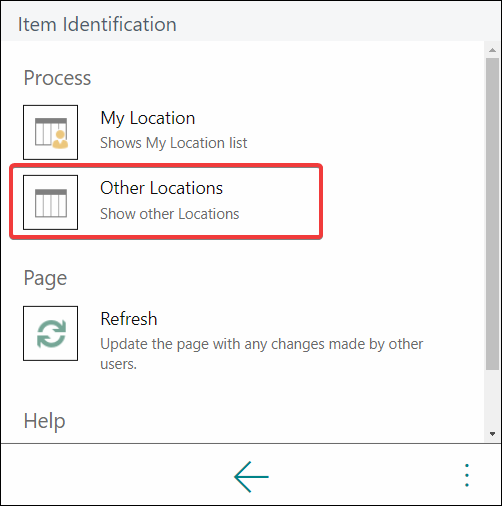This screenshot has width=502, height=506.
Task: Click the scrollbar up arrow
Action: (x=492, y=50)
